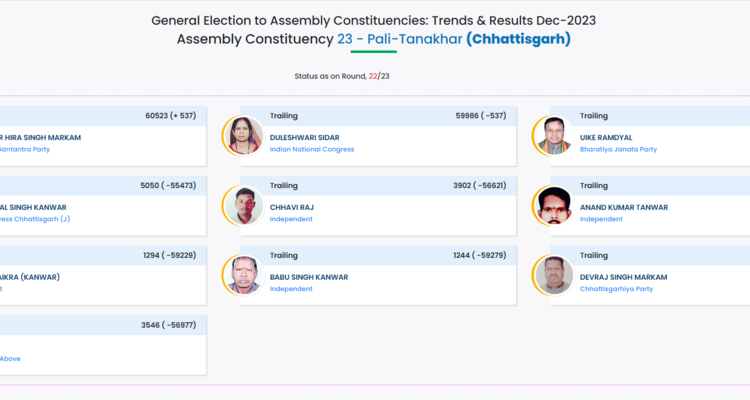Click Anand Kumar Tanwar's candidate photo
750x400 pixels.
click(554, 206)
